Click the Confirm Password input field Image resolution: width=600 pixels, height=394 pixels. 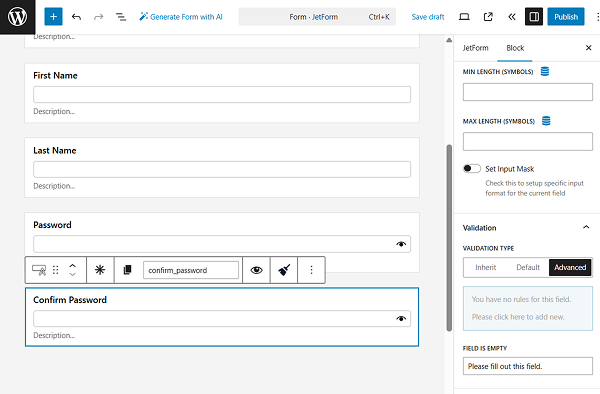point(222,319)
